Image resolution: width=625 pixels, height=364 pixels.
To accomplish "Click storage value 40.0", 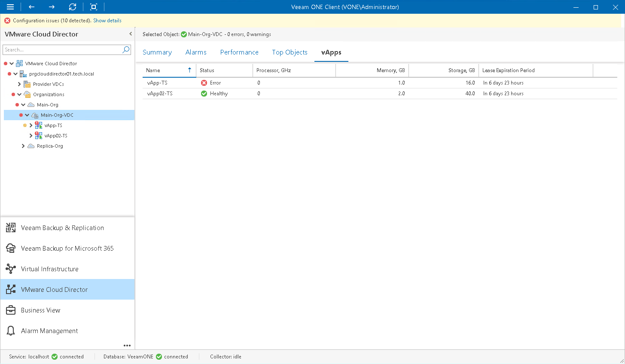I will (x=470, y=94).
